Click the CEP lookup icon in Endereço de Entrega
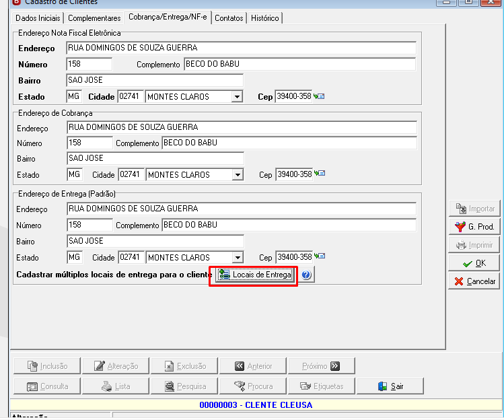 [320, 256]
